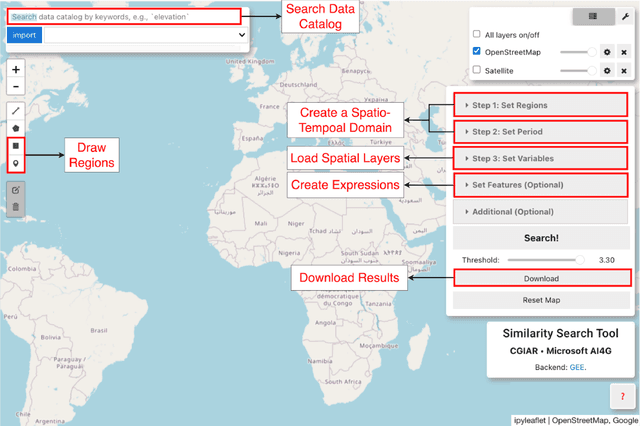
Task: Enable the Satellite layer checkbox
Action: [476, 69]
